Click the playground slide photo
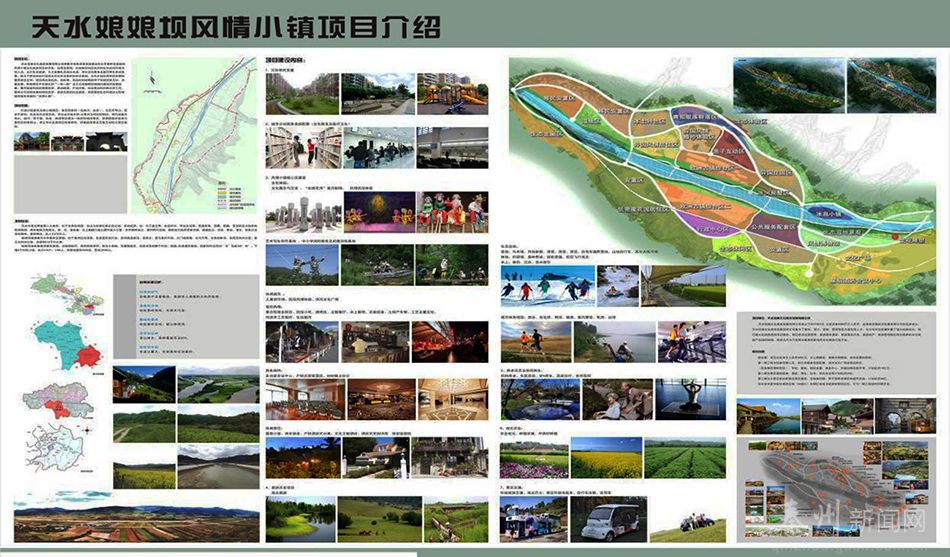The width and height of the screenshot is (950, 557). (x=453, y=93)
